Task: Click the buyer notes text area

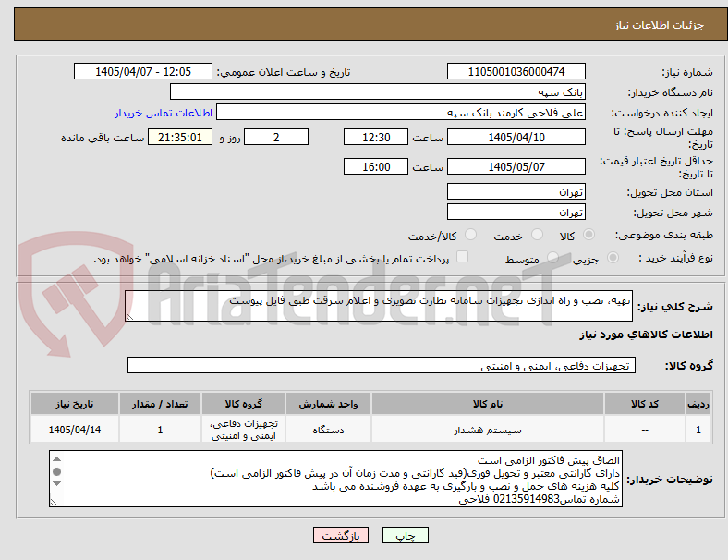Action: click(x=335, y=479)
